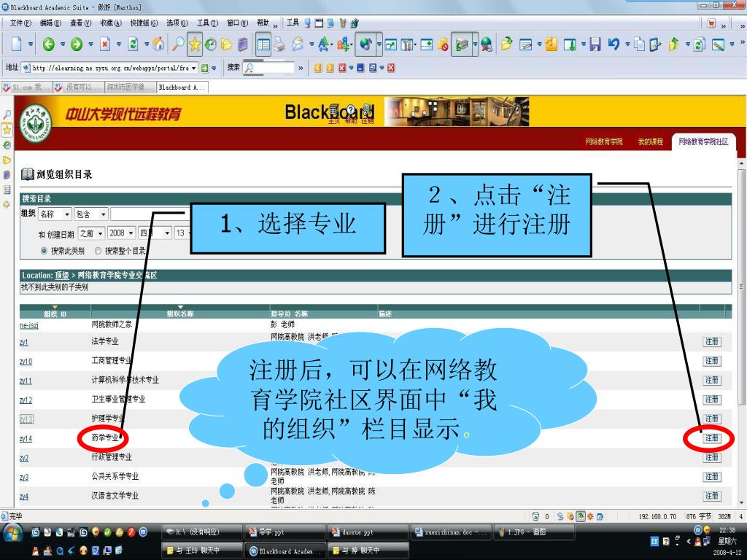Click the yellow star Favorites toolbar icon

(x=195, y=44)
